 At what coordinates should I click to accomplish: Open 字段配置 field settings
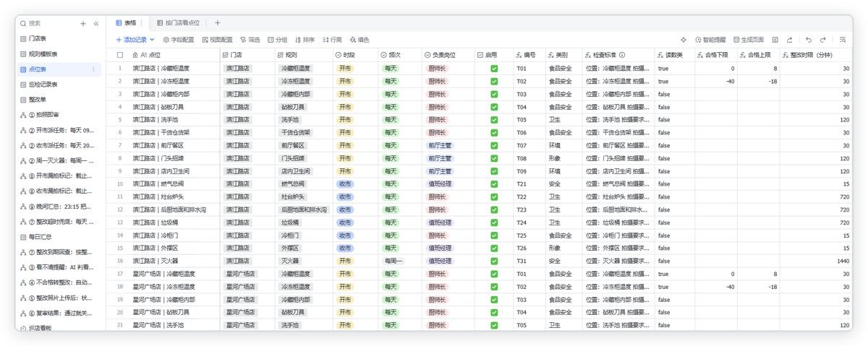179,40
